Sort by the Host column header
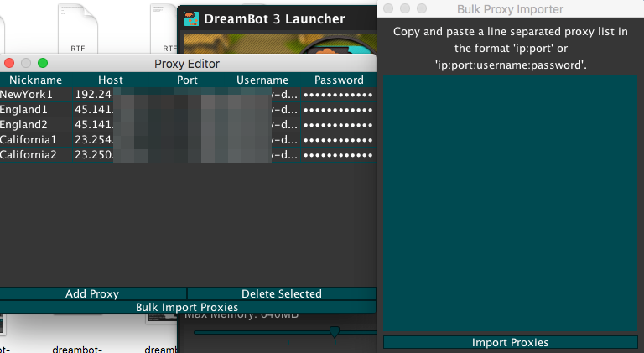This screenshot has height=353, width=644. click(111, 80)
